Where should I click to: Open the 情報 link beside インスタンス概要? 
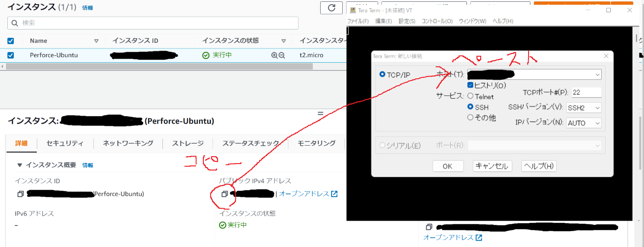(x=87, y=165)
